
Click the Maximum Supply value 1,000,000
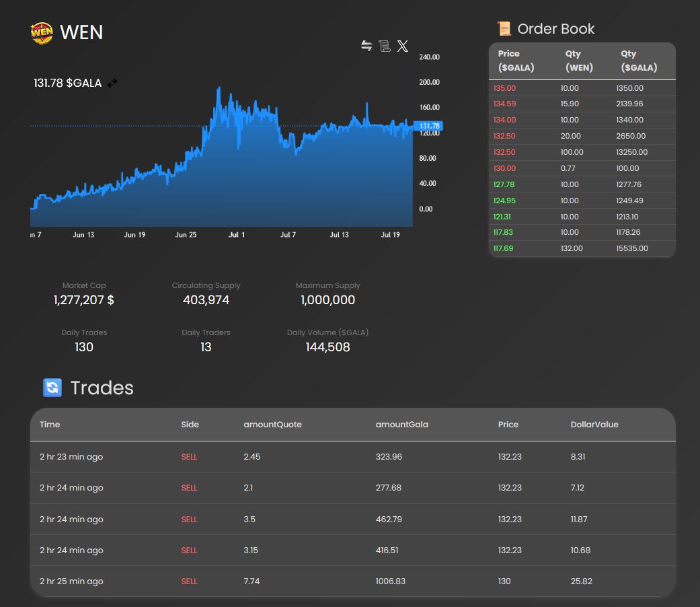click(x=327, y=299)
